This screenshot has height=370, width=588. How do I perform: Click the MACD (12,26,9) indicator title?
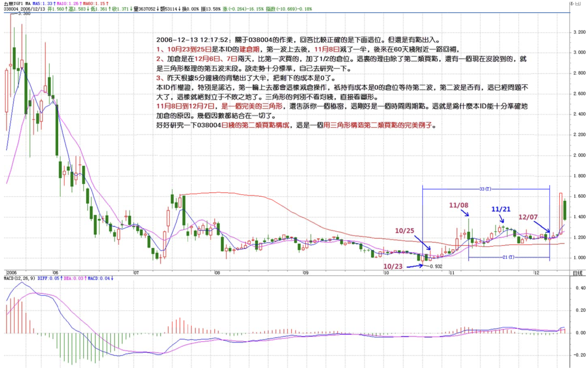pos(19,278)
